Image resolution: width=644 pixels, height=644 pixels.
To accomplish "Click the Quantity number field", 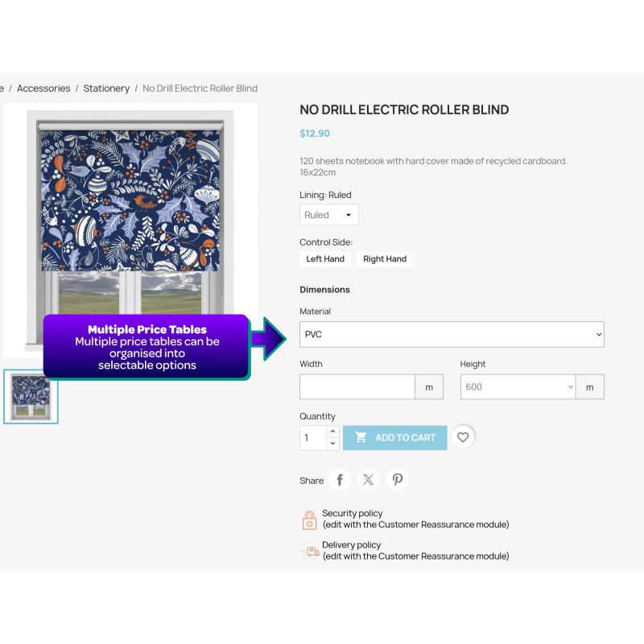I will tap(313, 438).
